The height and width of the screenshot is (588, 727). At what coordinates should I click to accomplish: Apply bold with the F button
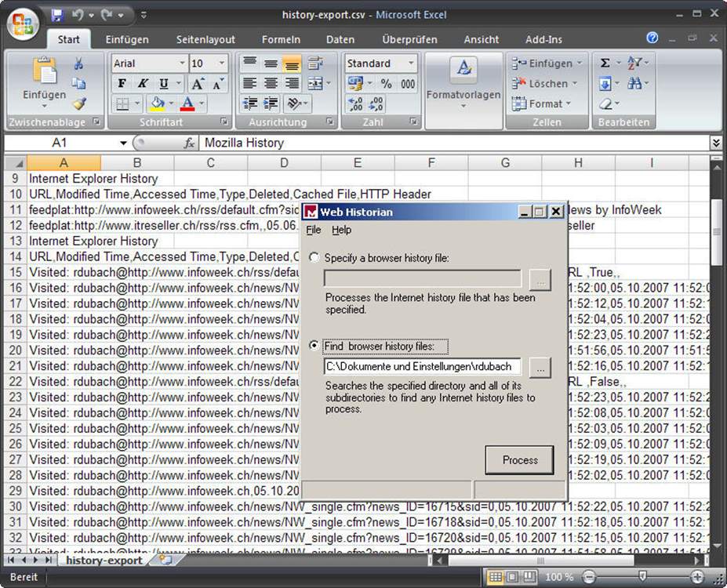122,83
